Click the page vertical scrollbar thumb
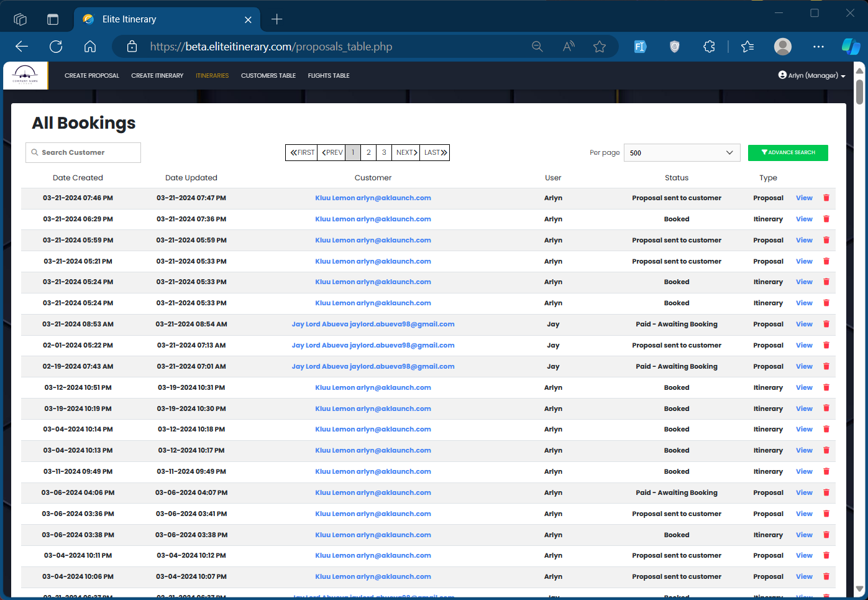 (x=859, y=91)
